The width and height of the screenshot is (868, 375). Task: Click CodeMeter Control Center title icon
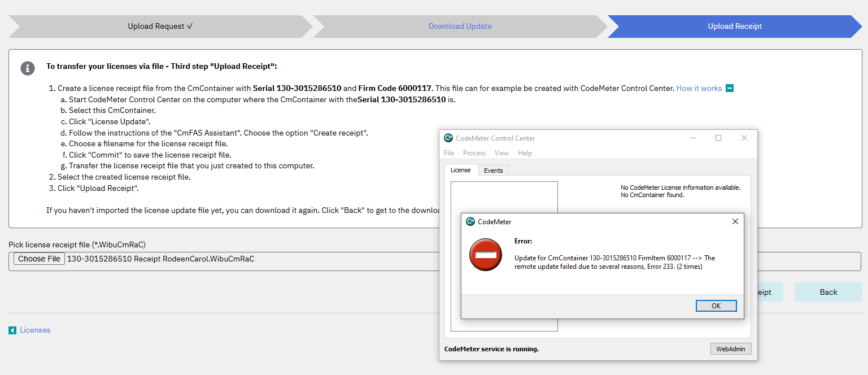click(x=448, y=138)
